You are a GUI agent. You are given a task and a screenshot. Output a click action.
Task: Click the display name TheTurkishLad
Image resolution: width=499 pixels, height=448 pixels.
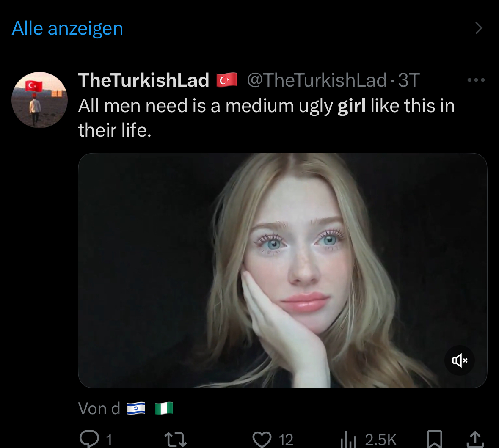coord(143,80)
